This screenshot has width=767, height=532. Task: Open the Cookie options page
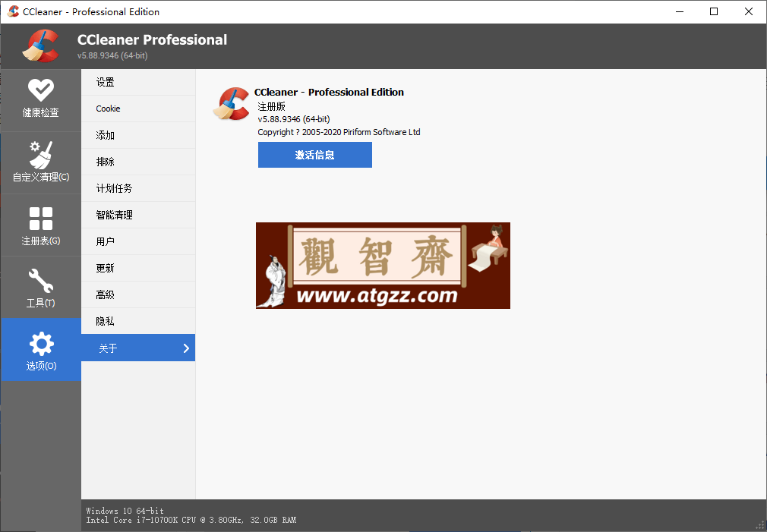[138, 109]
